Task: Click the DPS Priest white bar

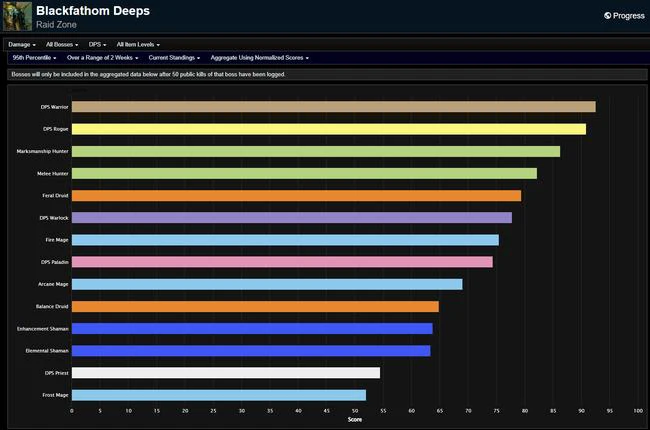Action: tap(226, 373)
